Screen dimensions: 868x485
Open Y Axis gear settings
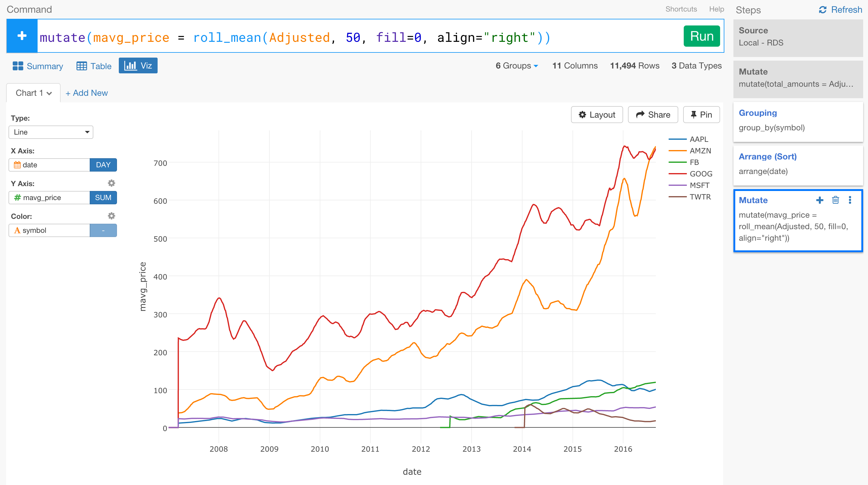click(112, 183)
